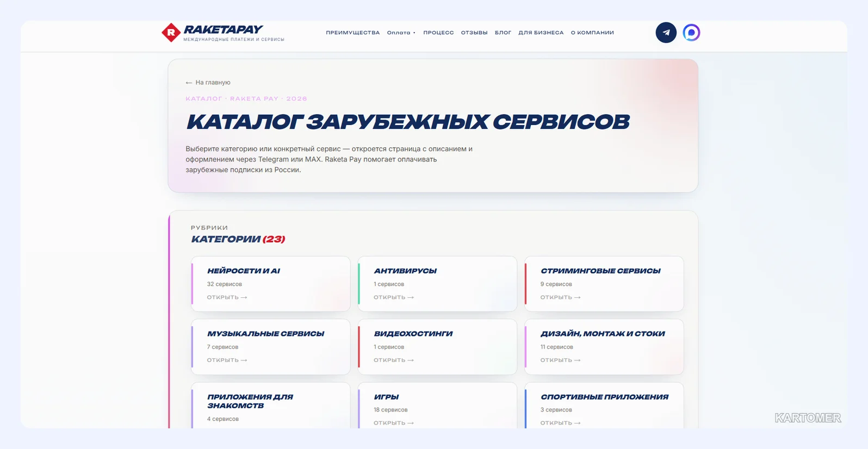Open the БЛОГ page

[503, 33]
